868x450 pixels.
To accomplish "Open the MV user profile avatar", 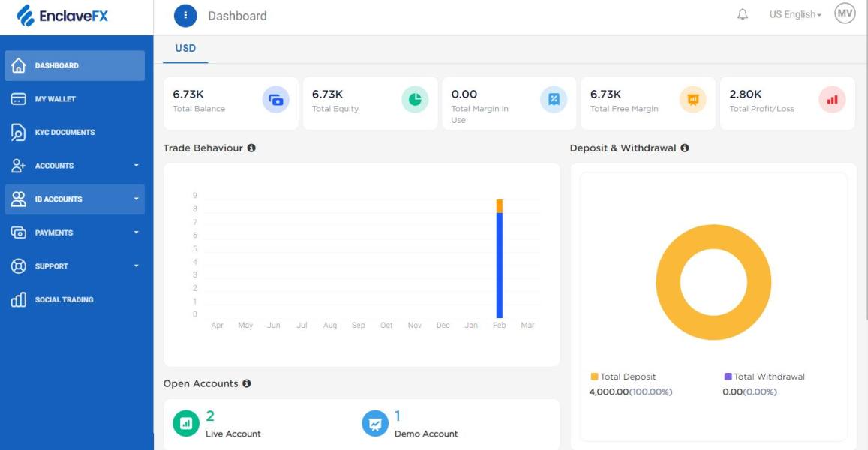I will [x=845, y=13].
